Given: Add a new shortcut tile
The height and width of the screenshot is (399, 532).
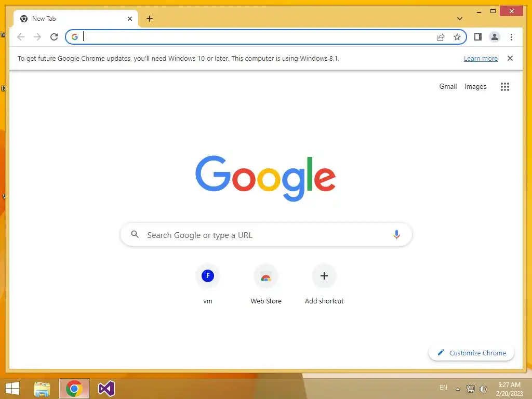Looking at the screenshot, I should point(324,284).
